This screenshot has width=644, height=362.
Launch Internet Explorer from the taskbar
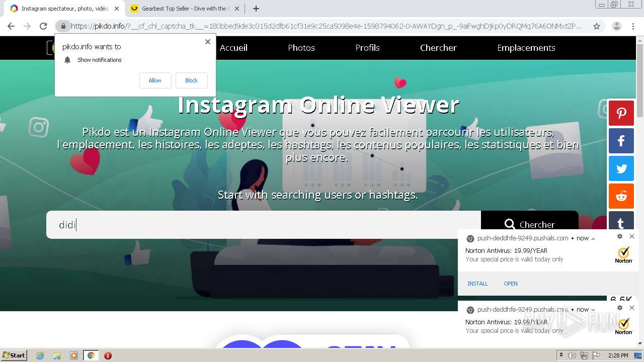tap(40, 355)
